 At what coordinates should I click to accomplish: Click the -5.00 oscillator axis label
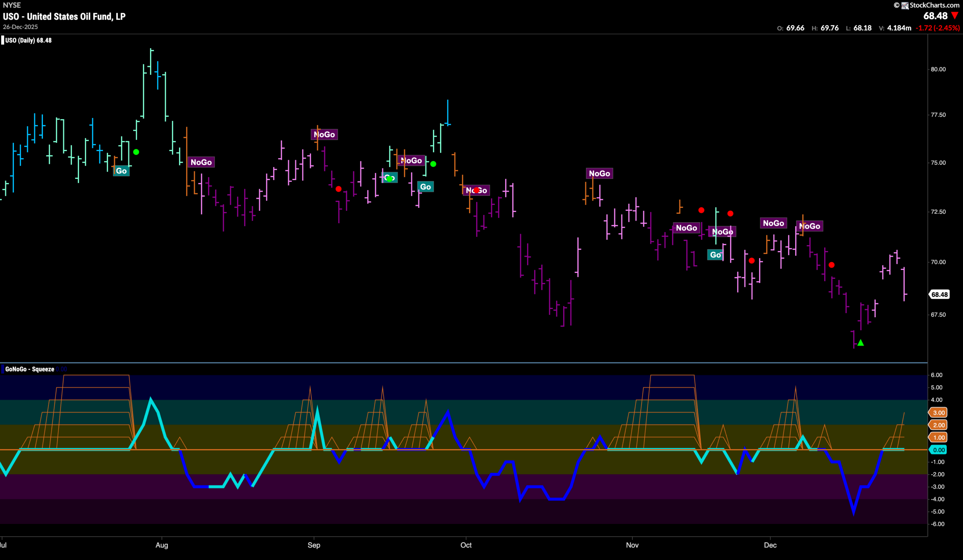[x=937, y=512]
